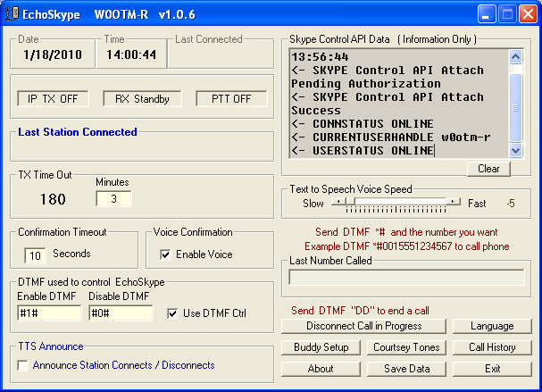Click the API log scrollbar thumb
542x392 pixels.
pos(516,108)
